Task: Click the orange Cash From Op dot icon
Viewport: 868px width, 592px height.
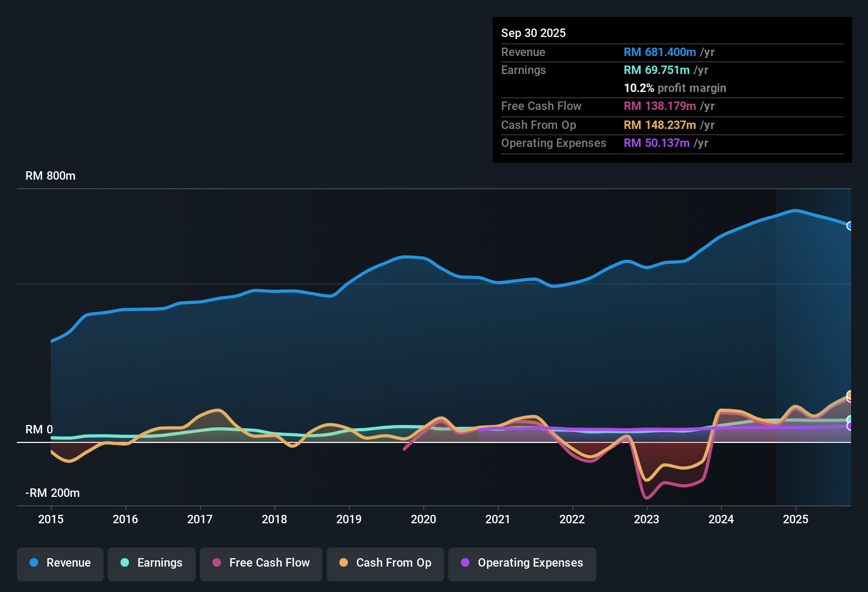Action: tap(344, 563)
